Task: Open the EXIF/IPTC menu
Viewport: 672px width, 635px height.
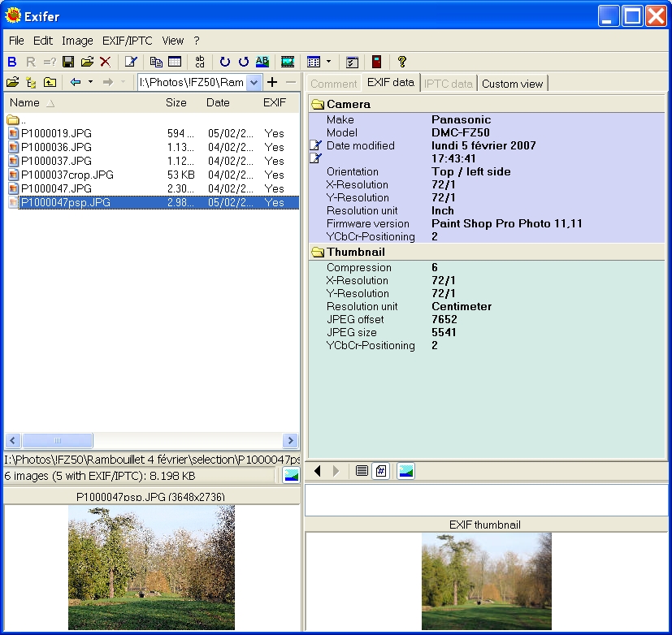Action: coord(128,41)
